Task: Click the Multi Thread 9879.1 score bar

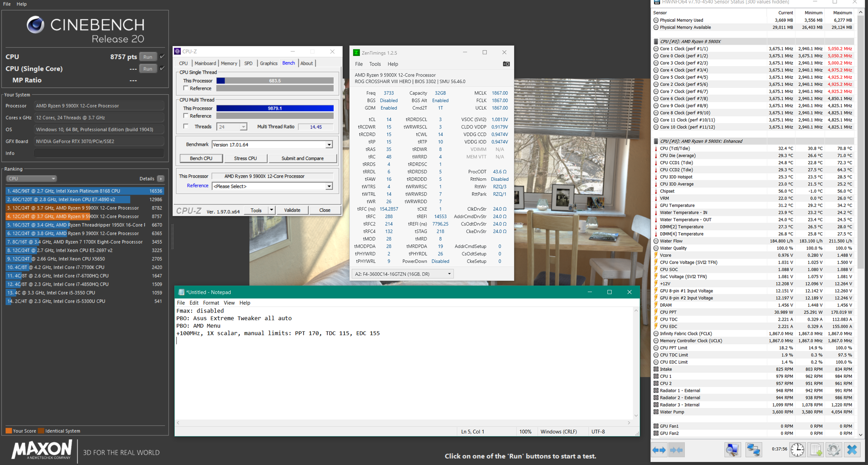Action: click(275, 108)
